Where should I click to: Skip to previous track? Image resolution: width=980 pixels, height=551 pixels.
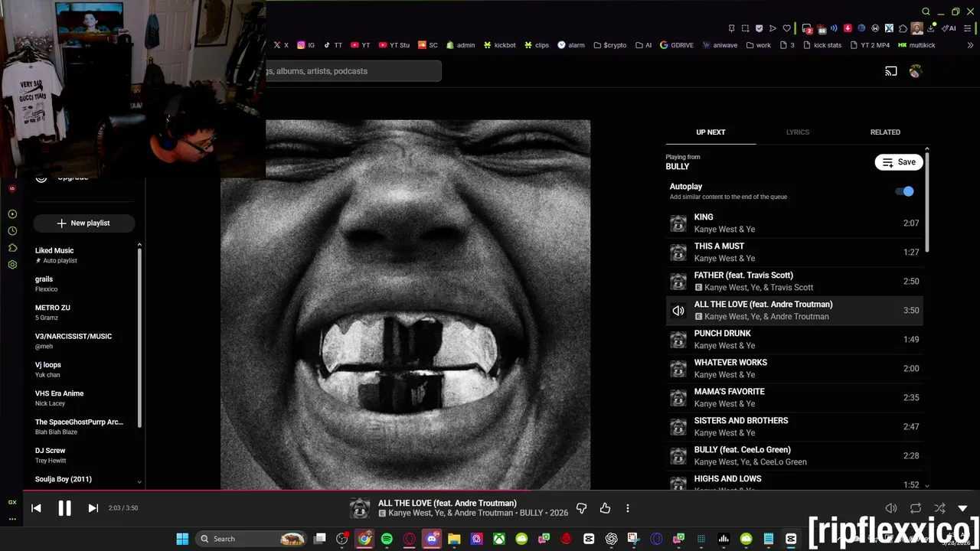click(36, 508)
